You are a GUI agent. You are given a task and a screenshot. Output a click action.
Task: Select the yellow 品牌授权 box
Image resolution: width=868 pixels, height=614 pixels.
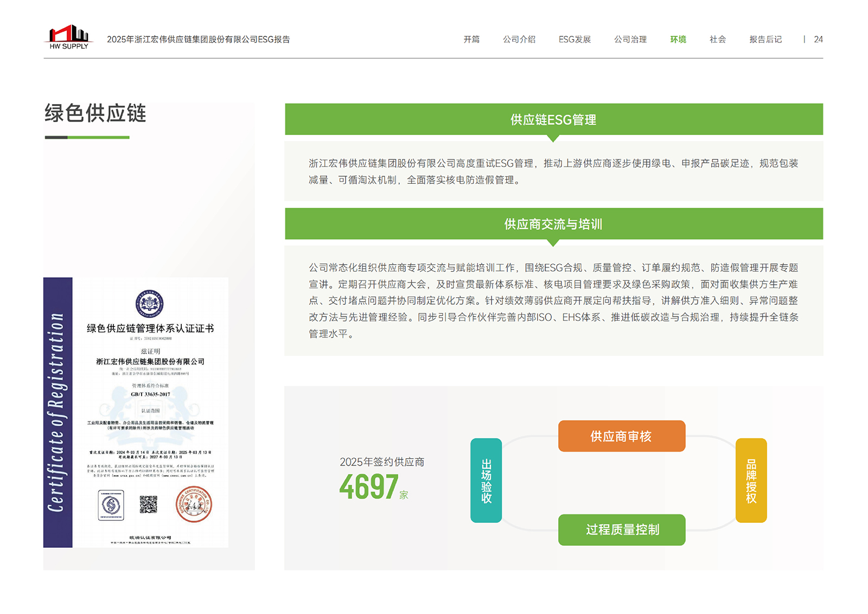tap(751, 481)
